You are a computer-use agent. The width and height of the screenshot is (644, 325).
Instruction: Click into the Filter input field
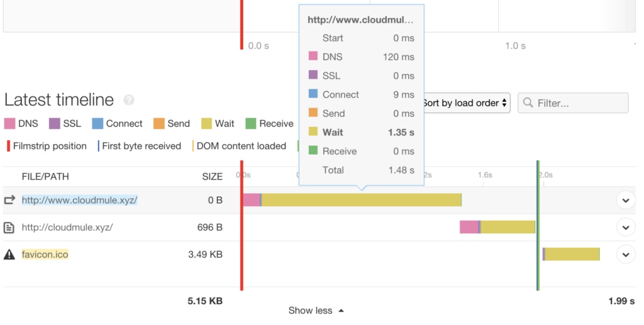click(x=573, y=103)
